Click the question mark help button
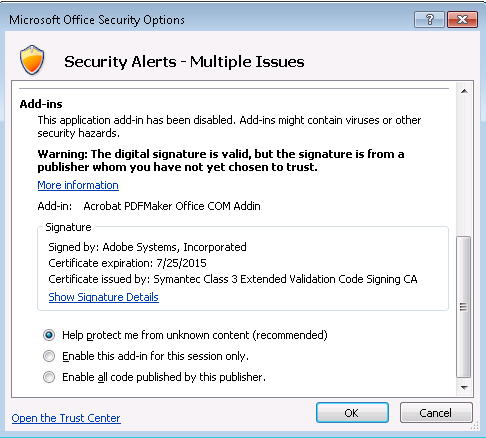The image size is (486, 438). coord(429,20)
